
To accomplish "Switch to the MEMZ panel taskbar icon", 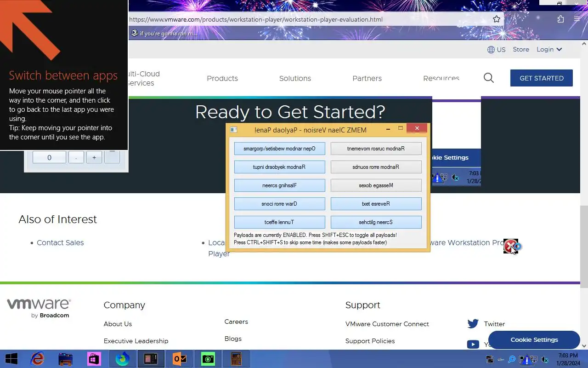I will click(x=151, y=359).
